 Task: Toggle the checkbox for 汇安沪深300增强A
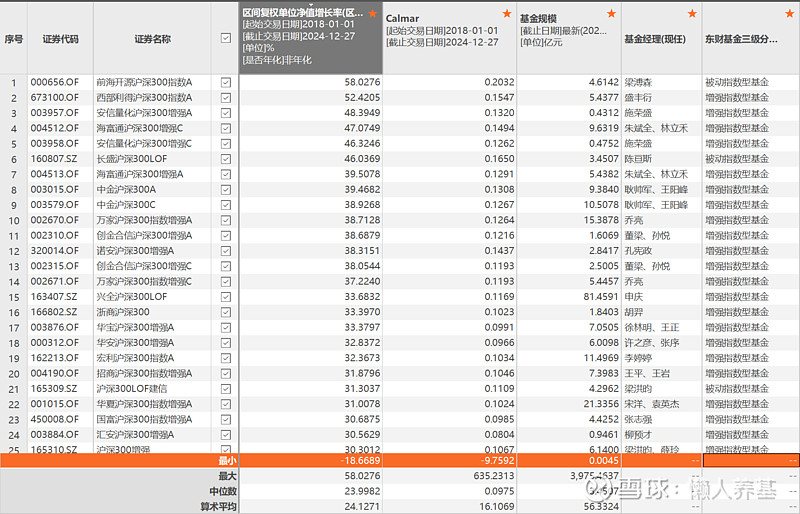[226, 435]
